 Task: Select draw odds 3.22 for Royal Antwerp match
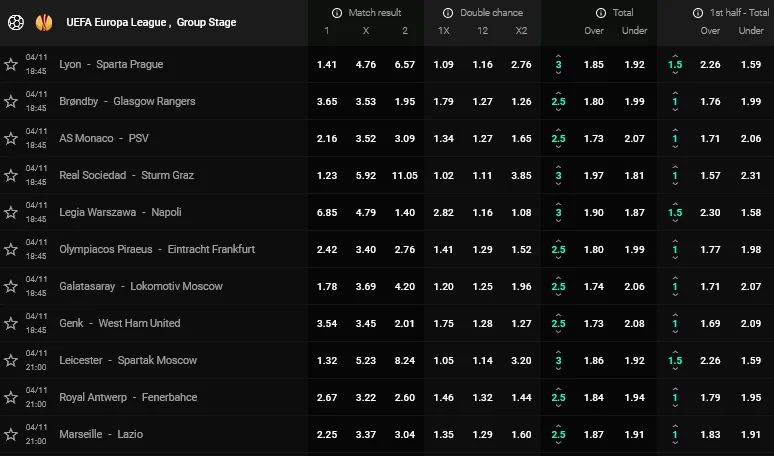(x=366, y=397)
